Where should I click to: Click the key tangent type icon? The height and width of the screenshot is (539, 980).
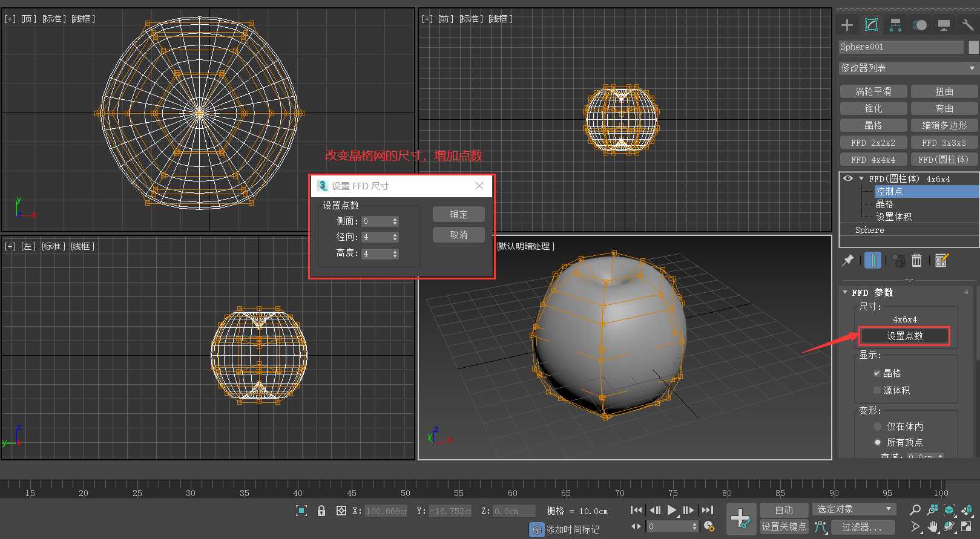tap(821, 527)
